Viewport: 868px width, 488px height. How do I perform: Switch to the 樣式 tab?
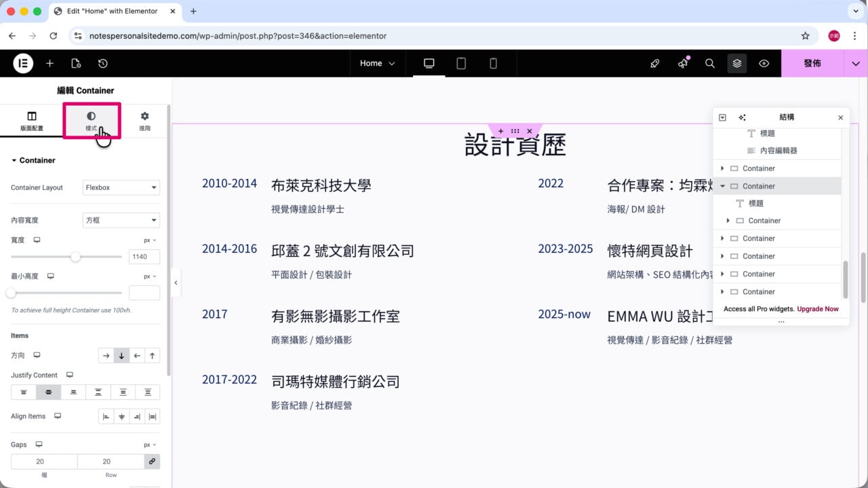[x=91, y=121]
